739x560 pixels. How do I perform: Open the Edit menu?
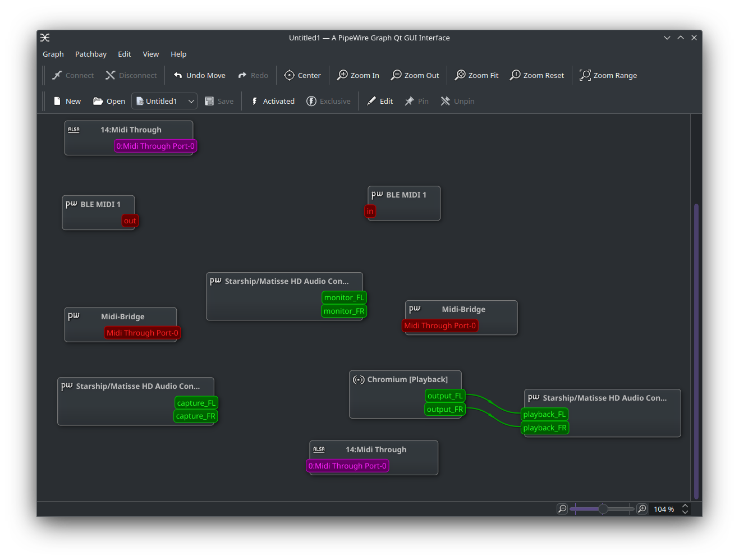[x=125, y=54]
